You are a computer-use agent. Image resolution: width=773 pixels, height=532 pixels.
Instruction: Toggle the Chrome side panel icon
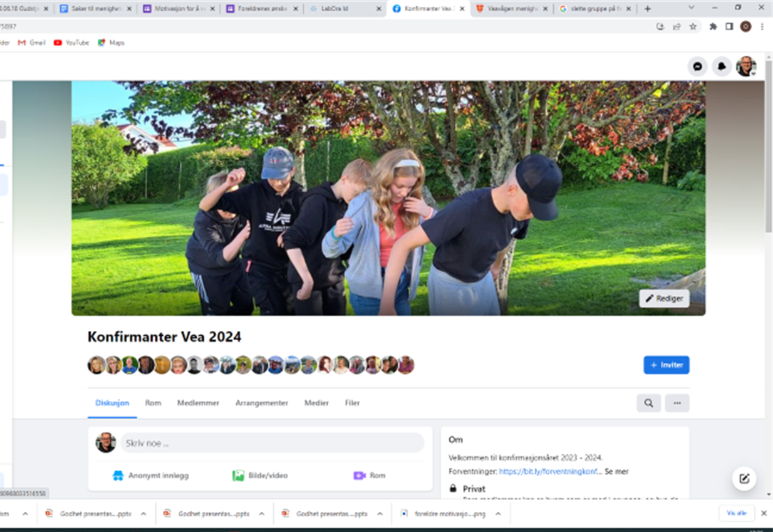point(729,26)
